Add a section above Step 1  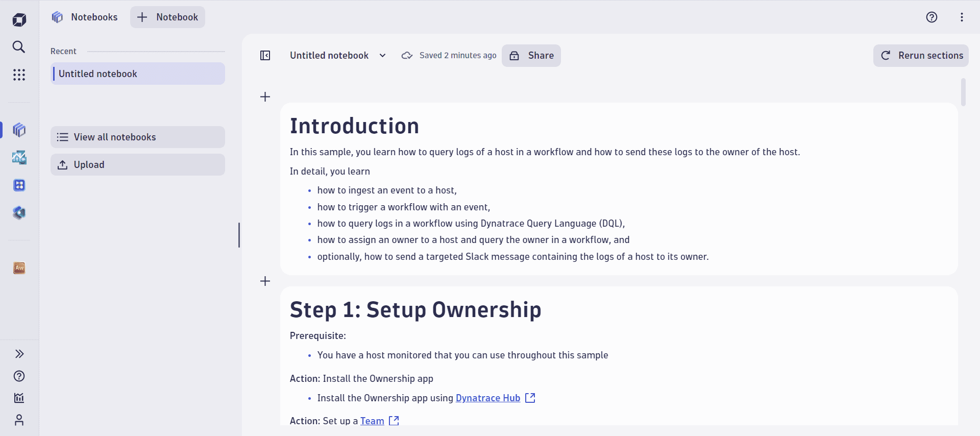tap(265, 281)
